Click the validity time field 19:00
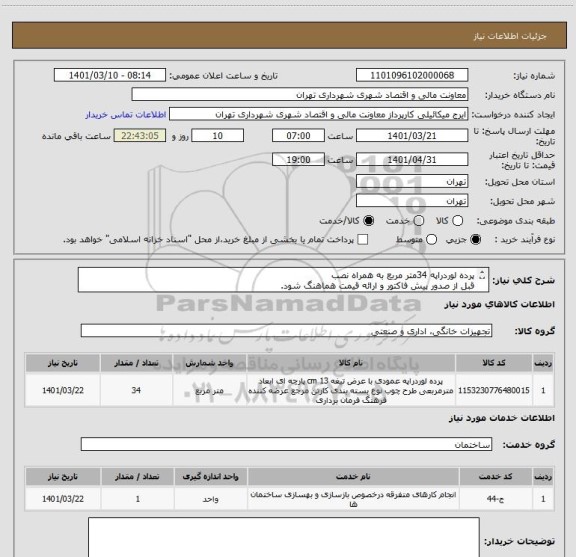The height and width of the screenshot is (557, 576). tap(298, 159)
